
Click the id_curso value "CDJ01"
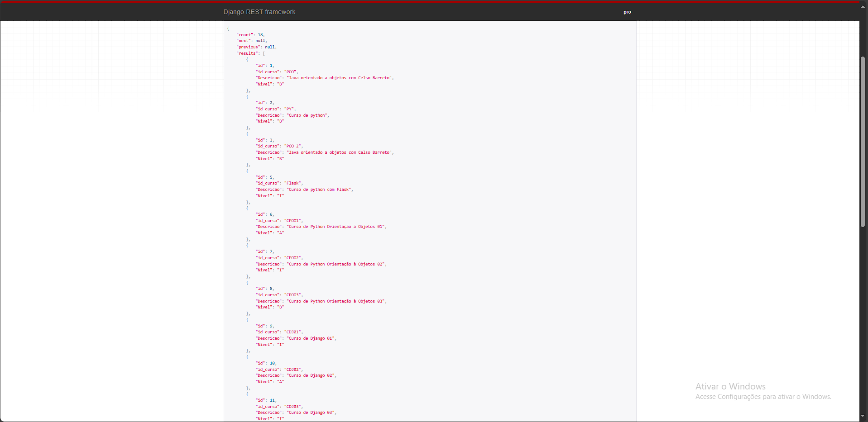tap(293, 332)
